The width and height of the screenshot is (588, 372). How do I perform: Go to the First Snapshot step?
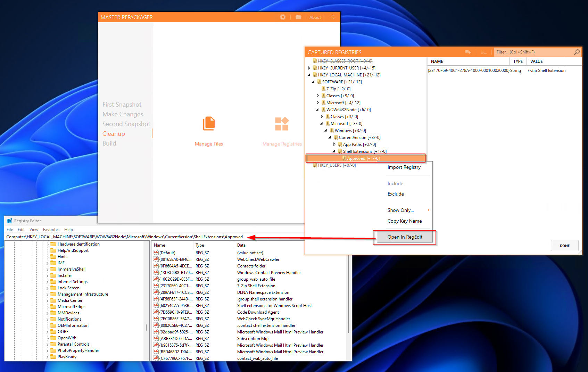coord(122,105)
